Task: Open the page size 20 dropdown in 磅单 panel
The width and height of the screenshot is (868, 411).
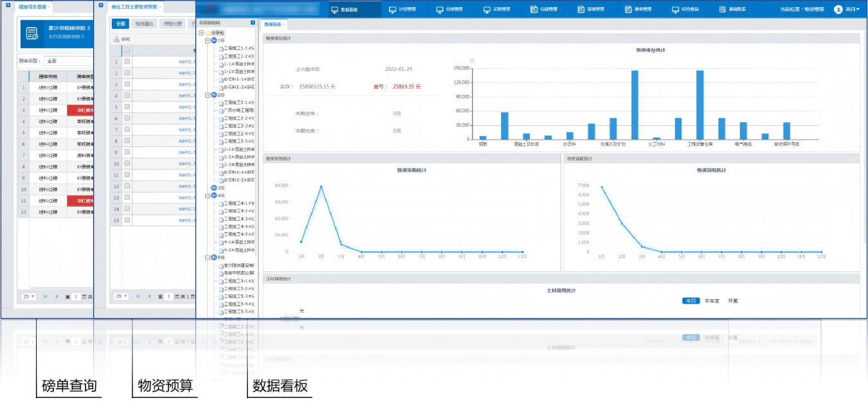Action: [29, 297]
